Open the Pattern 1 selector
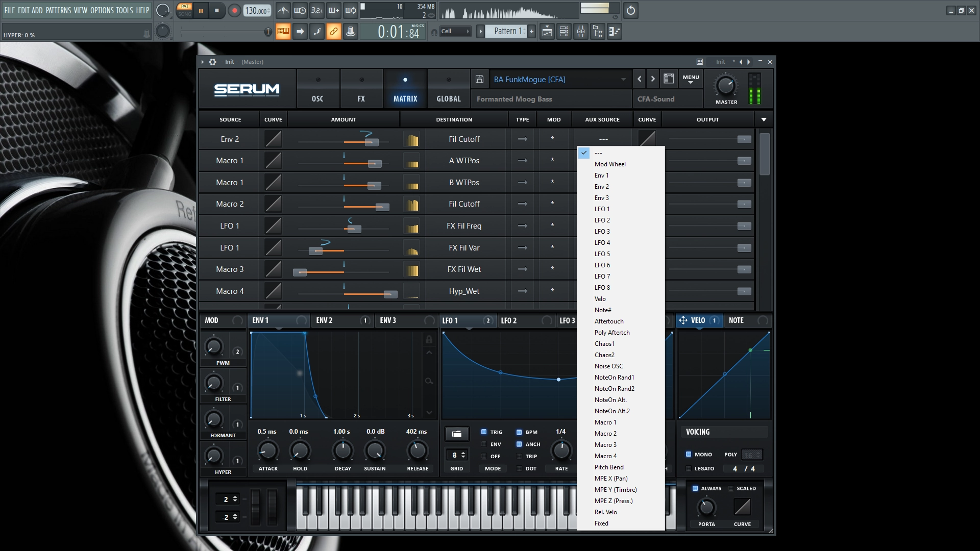This screenshot has height=551, width=980. (506, 32)
